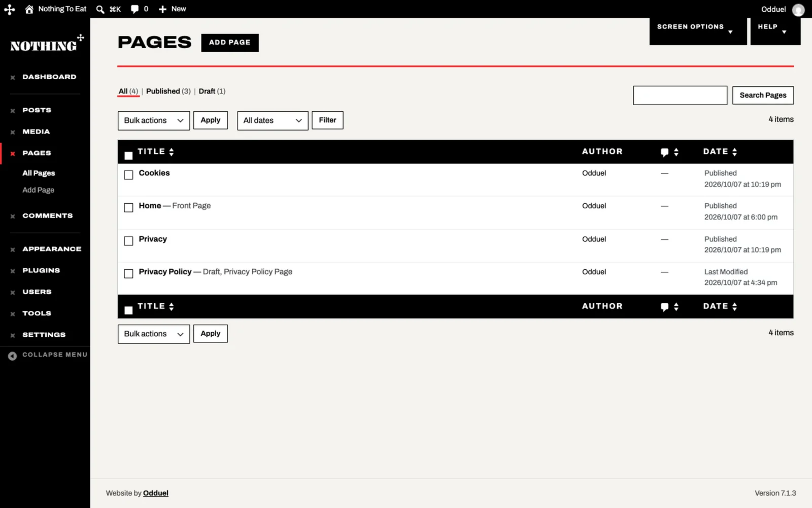Open the Odduel link in the footer
Viewport: 812px width, 508px height.
[x=156, y=493]
